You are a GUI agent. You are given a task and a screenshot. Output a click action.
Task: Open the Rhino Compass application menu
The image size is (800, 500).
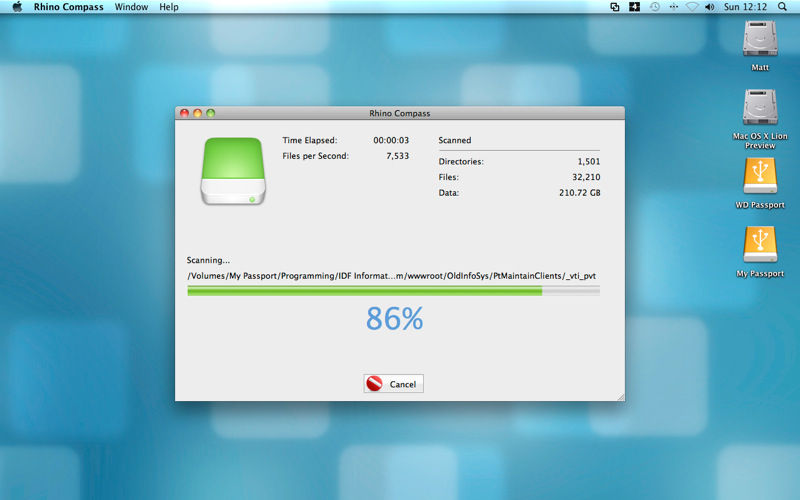pos(68,7)
